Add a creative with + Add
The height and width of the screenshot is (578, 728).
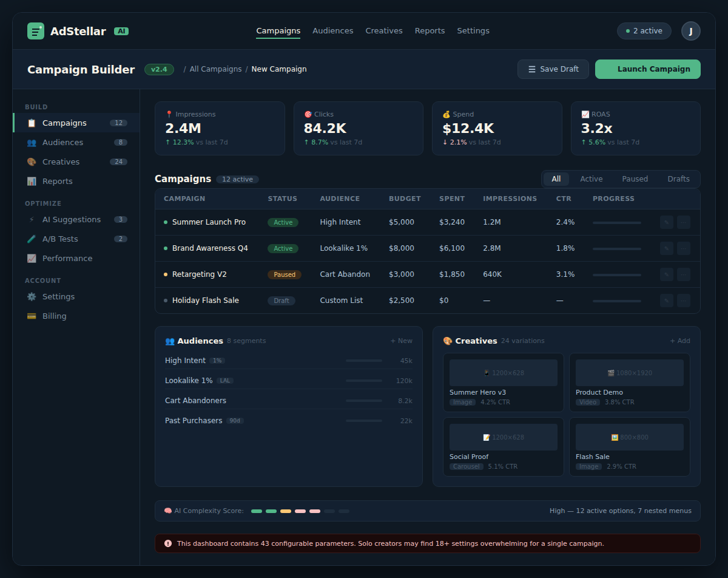tap(680, 341)
